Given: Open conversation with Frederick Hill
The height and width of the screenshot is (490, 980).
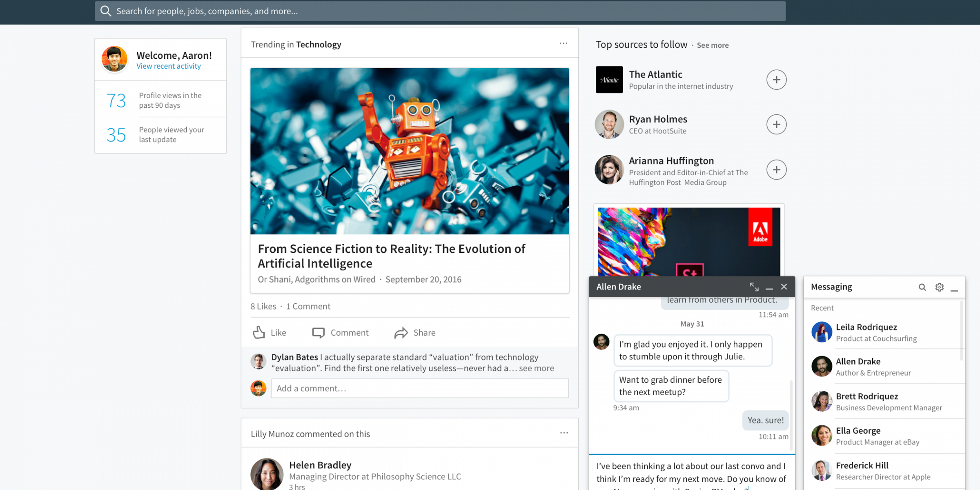Looking at the screenshot, I should [x=884, y=470].
